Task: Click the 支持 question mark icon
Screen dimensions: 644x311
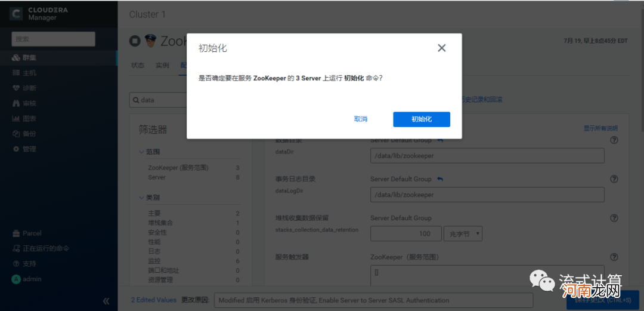Action: [16, 264]
